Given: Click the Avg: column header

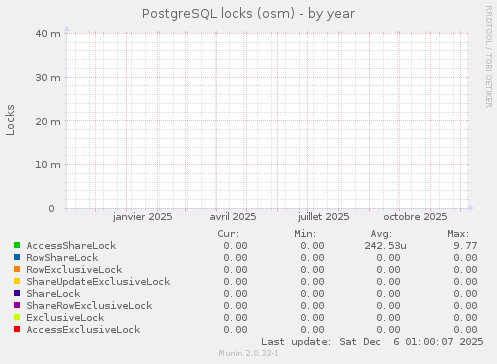Looking at the screenshot, I should pos(381,234).
